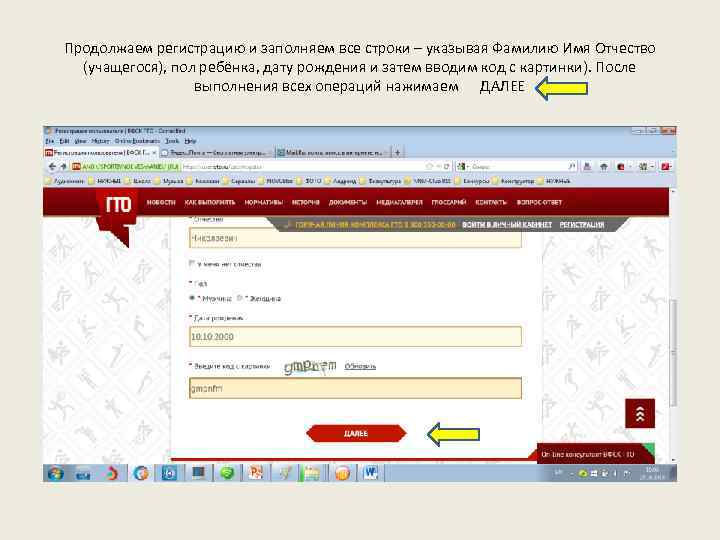Screen dimensions: 720x540
Task: Check the no-patronymic checkbox
Action: tap(192, 264)
